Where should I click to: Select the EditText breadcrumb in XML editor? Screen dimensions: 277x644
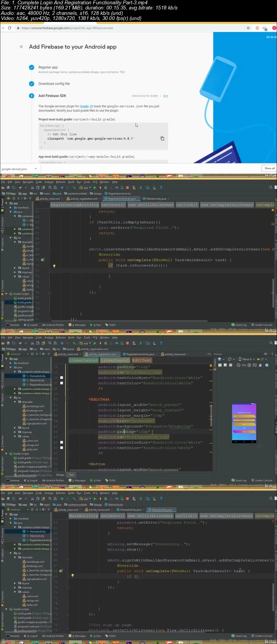[x=142, y=360]
